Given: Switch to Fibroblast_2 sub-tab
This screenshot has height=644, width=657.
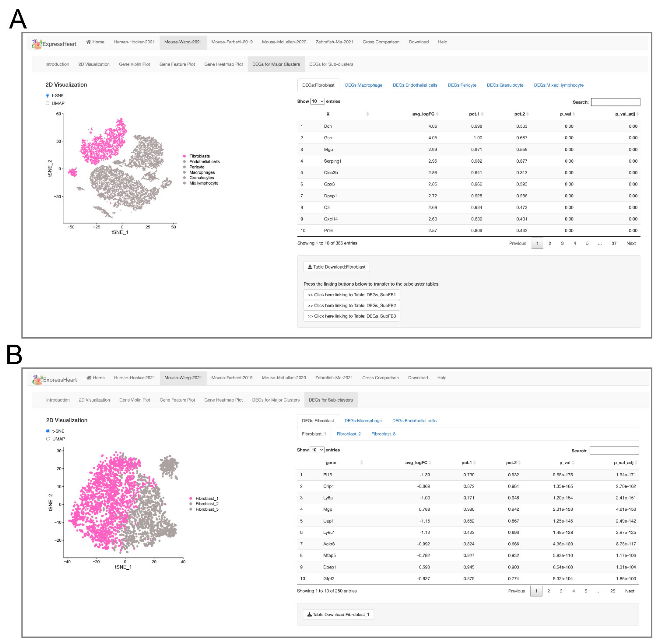Looking at the screenshot, I should tap(349, 434).
